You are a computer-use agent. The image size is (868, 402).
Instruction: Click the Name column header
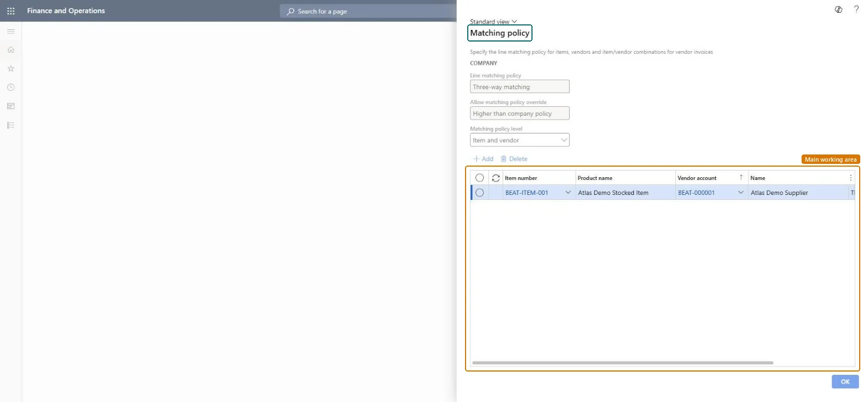pyautogui.click(x=797, y=178)
